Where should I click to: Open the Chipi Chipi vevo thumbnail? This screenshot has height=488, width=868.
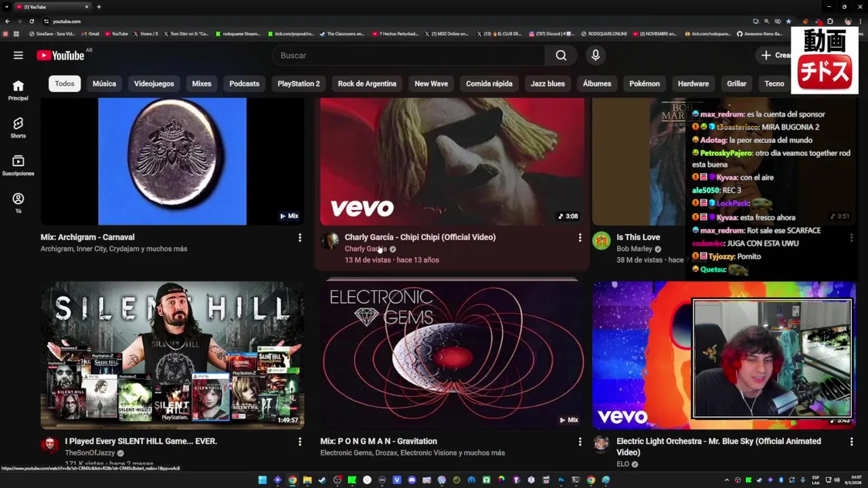452,161
